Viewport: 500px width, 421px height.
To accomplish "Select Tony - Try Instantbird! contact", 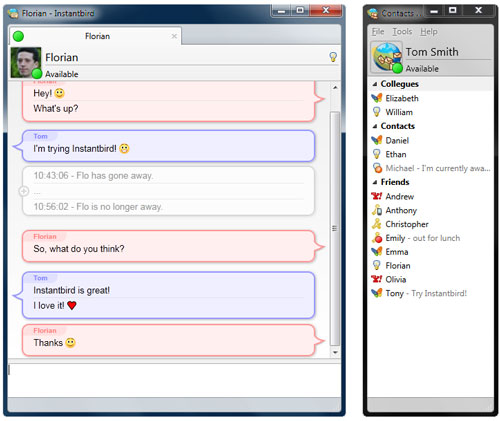I will (x=430, y=293).
